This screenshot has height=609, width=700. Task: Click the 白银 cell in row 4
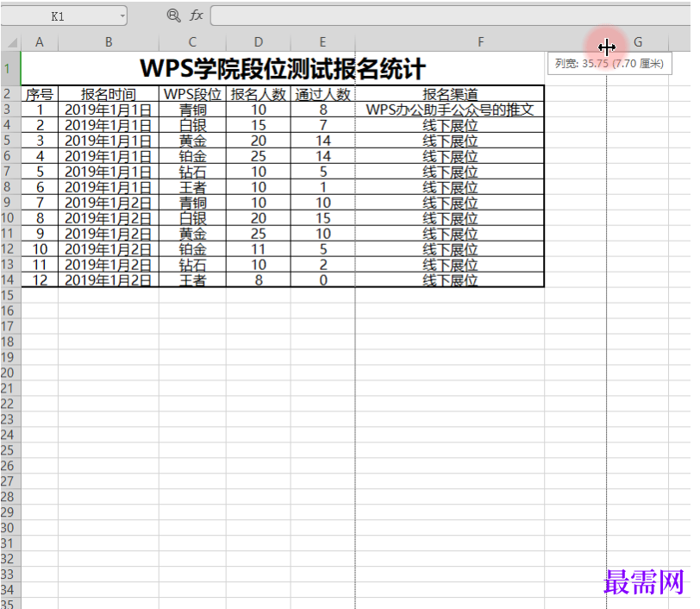192,125
